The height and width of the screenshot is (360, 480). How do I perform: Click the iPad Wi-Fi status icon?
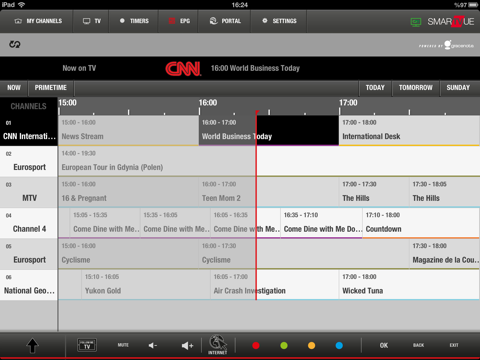pyautogui.click(x=22, y=5)
